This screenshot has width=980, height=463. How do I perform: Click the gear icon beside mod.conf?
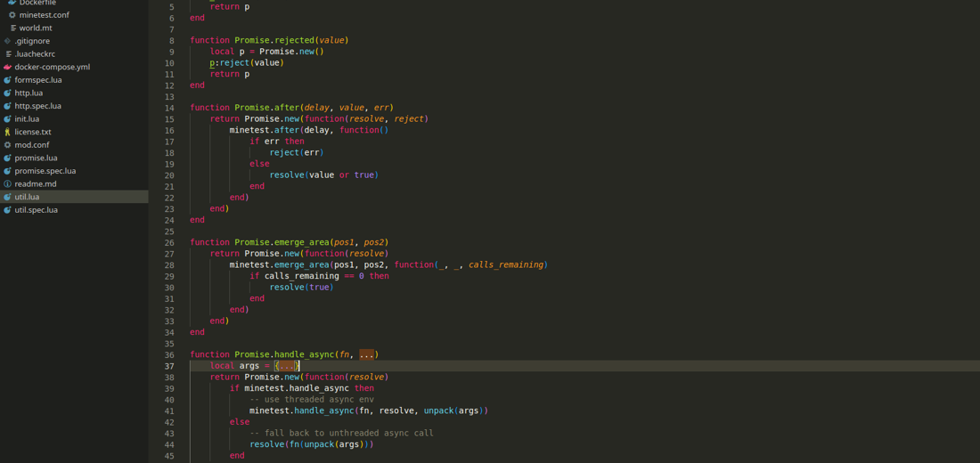coord(8,145)
